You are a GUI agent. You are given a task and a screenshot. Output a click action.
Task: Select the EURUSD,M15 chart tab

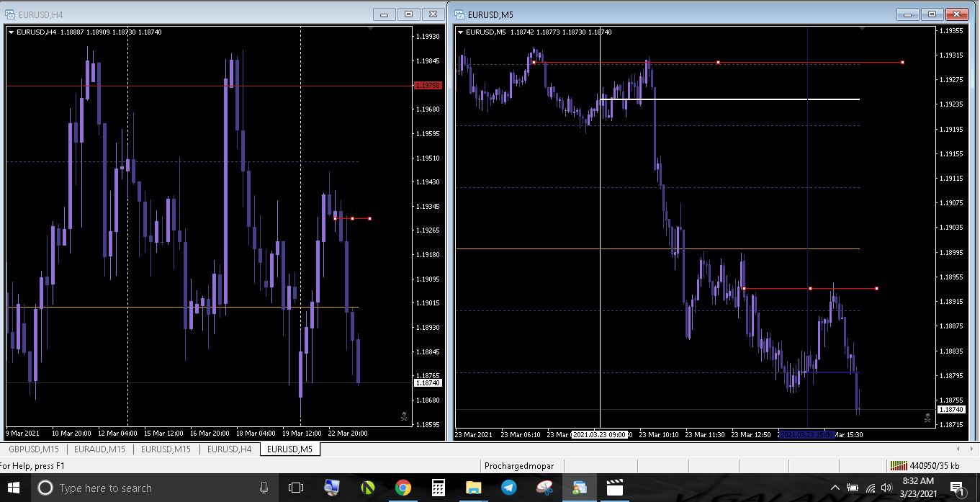(166, 449)
